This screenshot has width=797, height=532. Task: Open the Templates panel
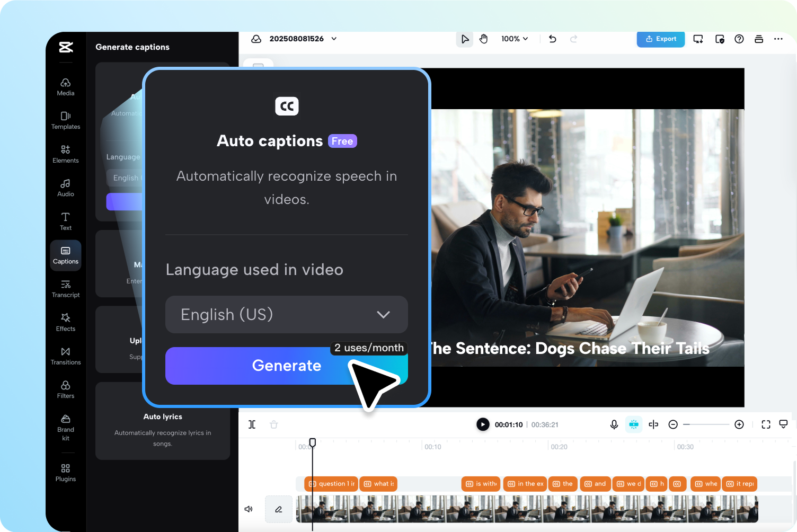[66, 121]
